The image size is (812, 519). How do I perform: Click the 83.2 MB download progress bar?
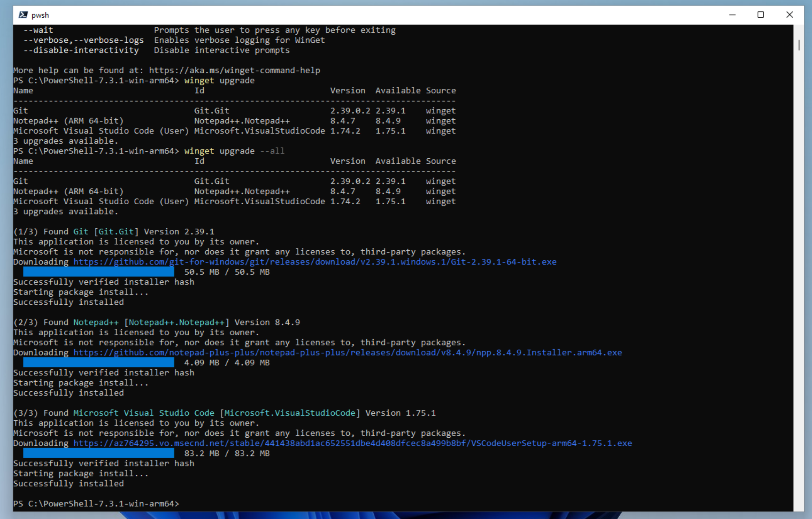(x=99, y=453)
